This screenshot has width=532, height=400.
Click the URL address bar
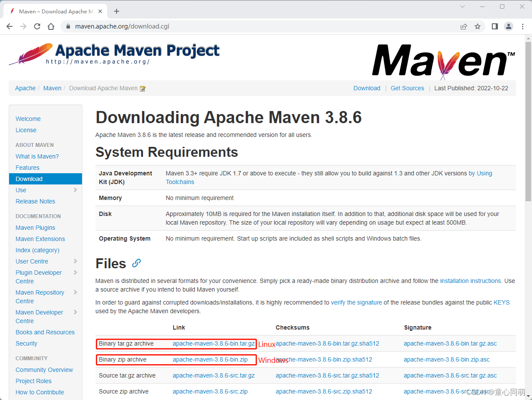tap(259, 26)
